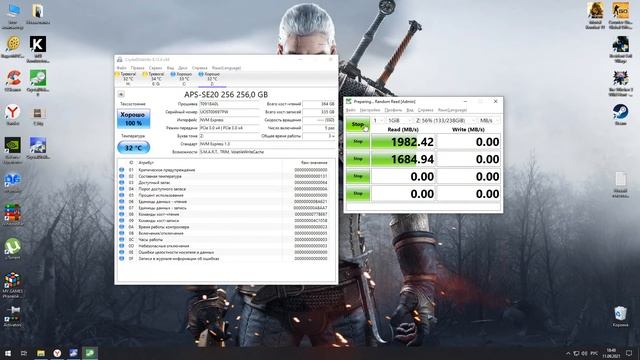Open the test count dropdown showing 1

tap(378, 120)
